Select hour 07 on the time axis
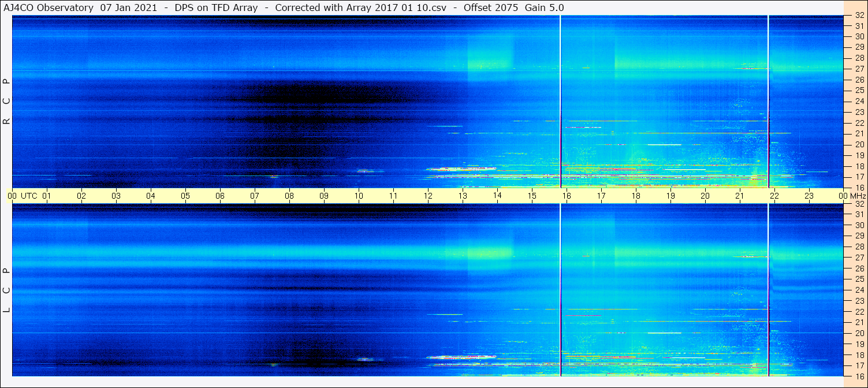The image size is (868, 388). [x=255, y=196]
